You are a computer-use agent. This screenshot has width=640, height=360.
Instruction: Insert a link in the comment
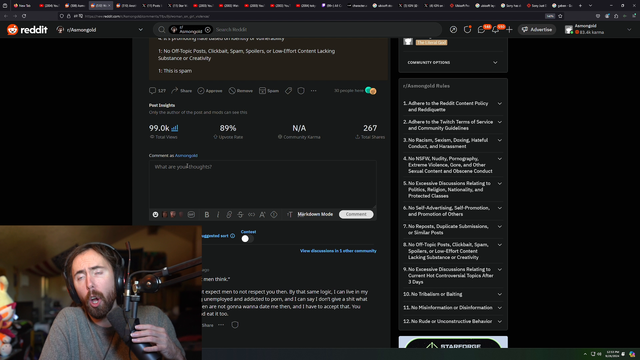229,214
